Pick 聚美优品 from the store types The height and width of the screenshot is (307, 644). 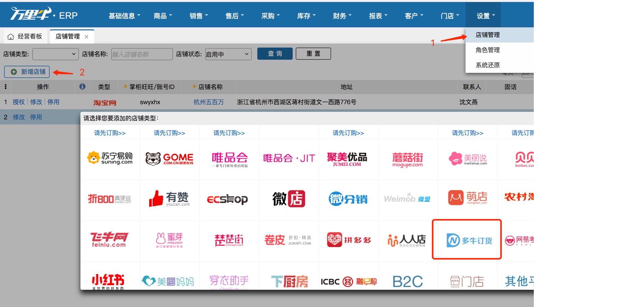click(x=348, y=158)
